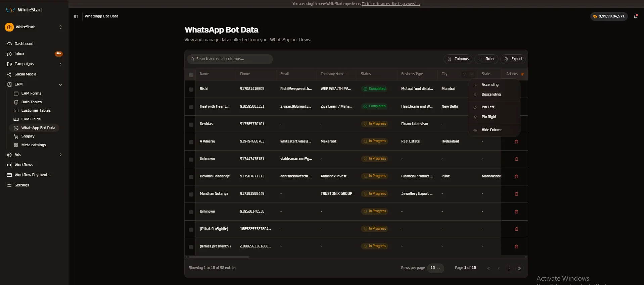Expand the Ads menu chevron
Screen dimensions: 644x285
pos(61,155)
